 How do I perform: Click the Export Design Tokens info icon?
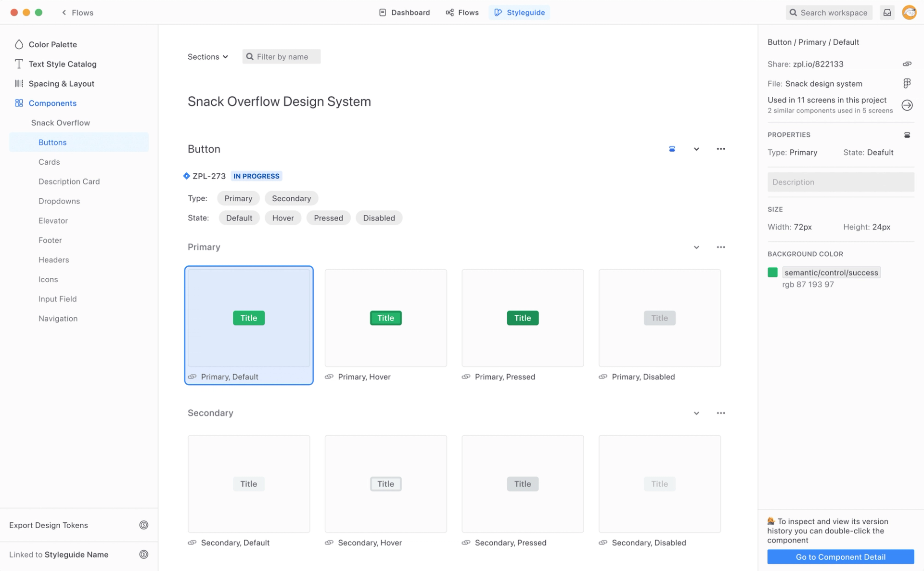[143, 525]
